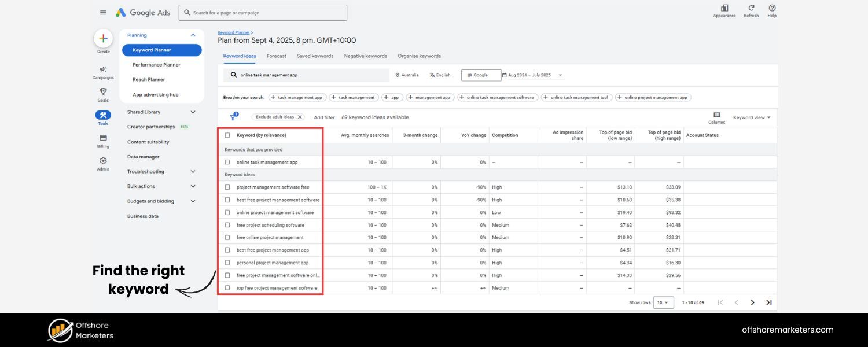Screen dimensions: 868x347
Task: Click the Goals icon in sidebar
Action: tap(103, 93)
